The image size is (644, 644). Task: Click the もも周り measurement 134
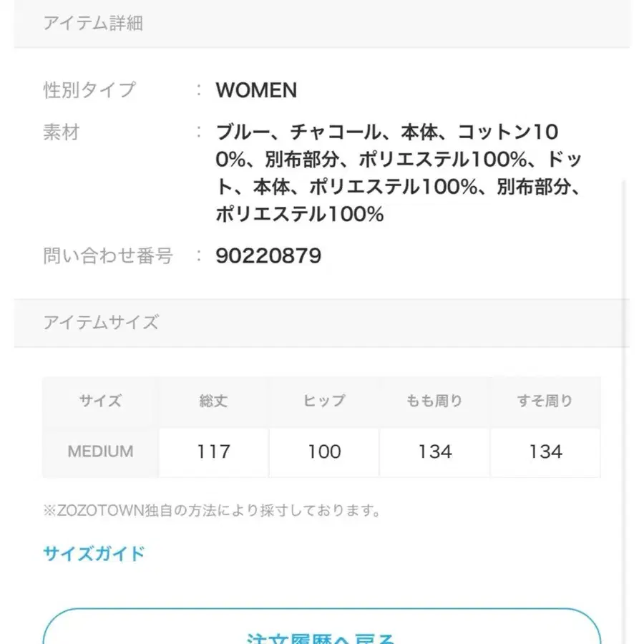pyautogui.click(x=434, y=452)
